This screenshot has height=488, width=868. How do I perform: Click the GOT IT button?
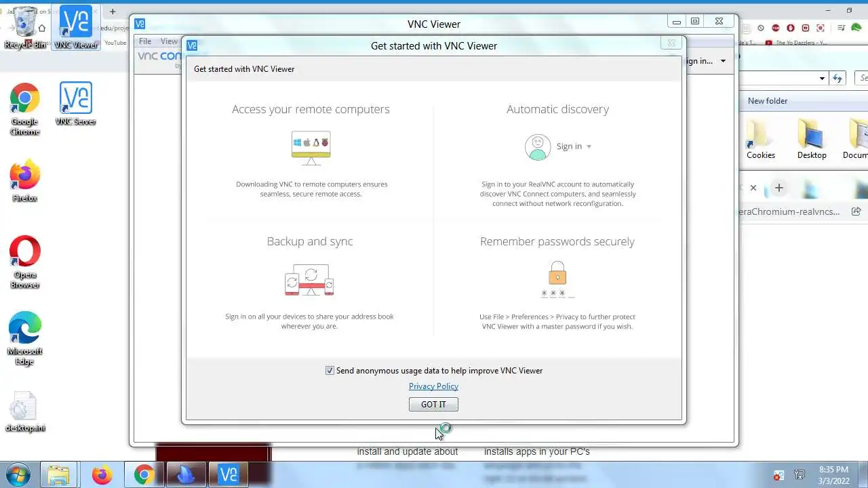click(x=433, y=405)
